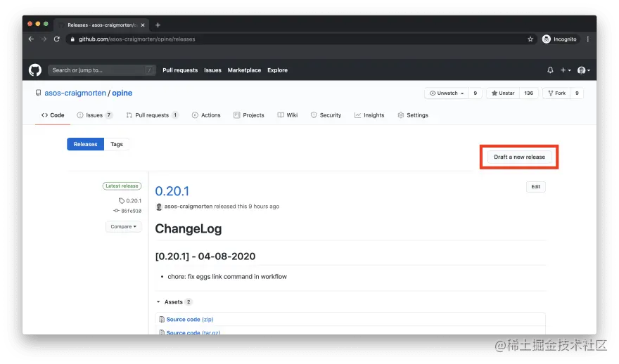Open Chrome's three-dot menu
This screenshot has width=619, height=364.
pyautogui.click(x=588, y=39)
